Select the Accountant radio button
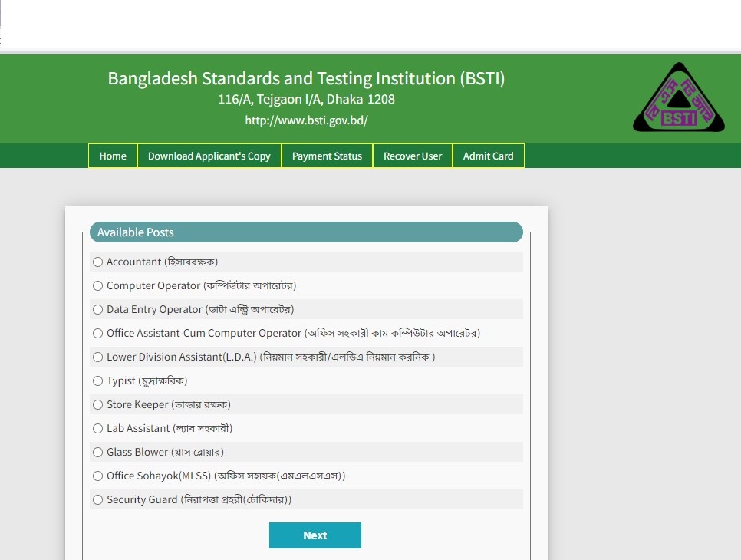Viewport: 741px width, 560px height. [98, 262]
